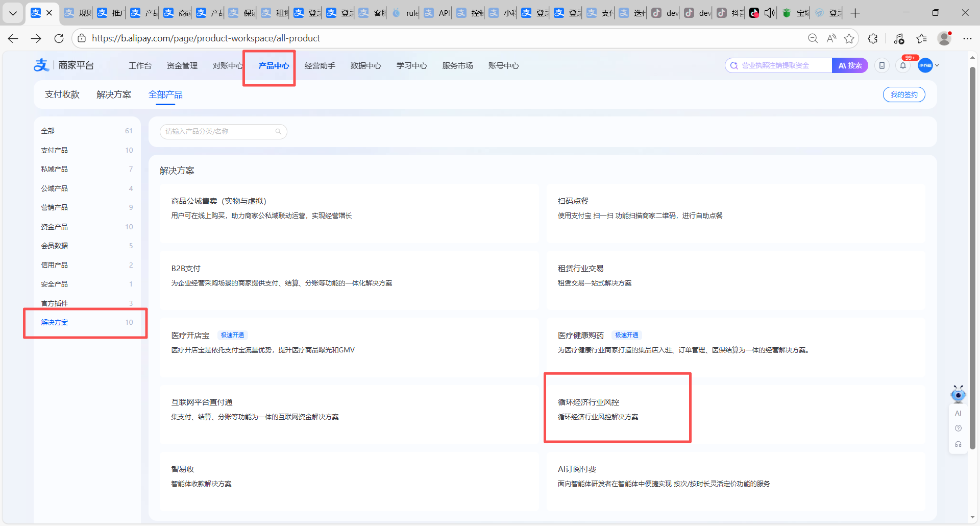Expand the account avatar dropdown arrow
980x526 pixels.
[937, 65]
